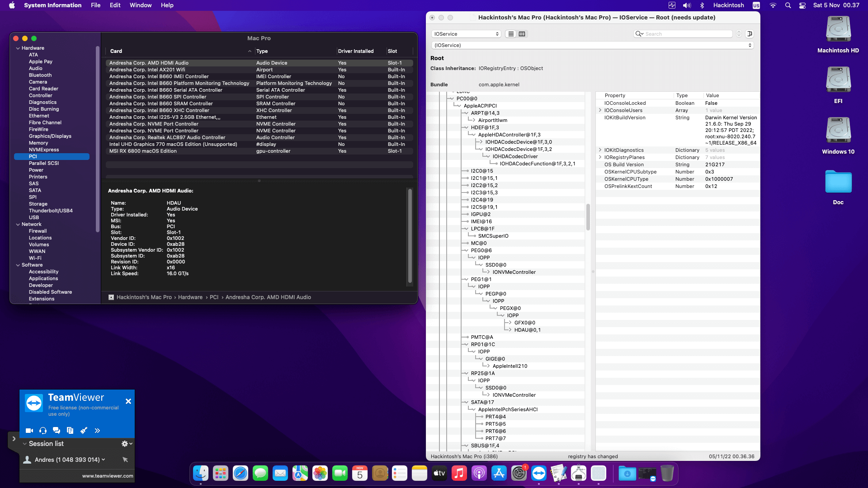Screen dimensions: 868x488
Task: Open TeamViewer app in the Dock
Action: click(539, 473)
